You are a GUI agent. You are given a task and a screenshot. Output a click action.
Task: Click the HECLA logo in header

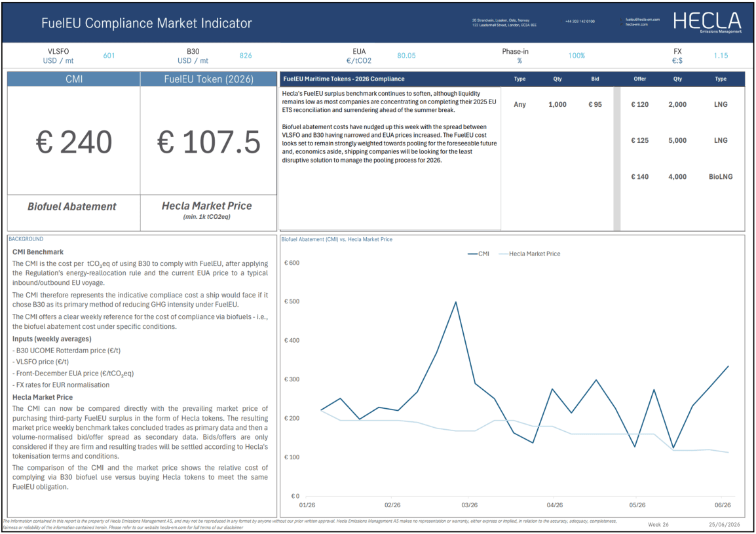point(708,22)
